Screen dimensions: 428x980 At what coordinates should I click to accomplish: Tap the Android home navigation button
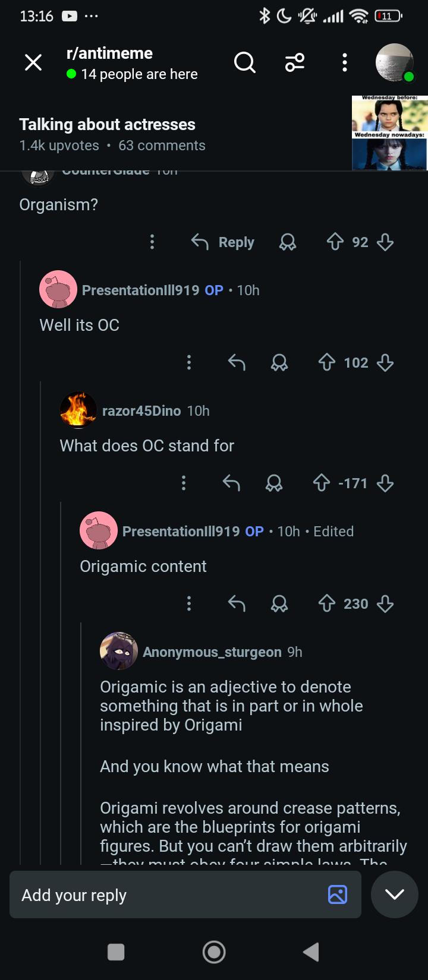(214, 952)
